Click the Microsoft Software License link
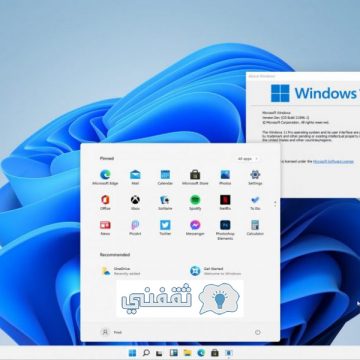This screenshot has width=360, height=360. pos(333,161)
